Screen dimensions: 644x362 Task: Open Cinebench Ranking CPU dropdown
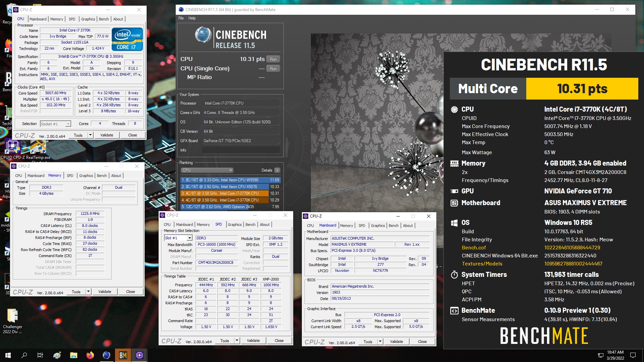pos(207,170)
